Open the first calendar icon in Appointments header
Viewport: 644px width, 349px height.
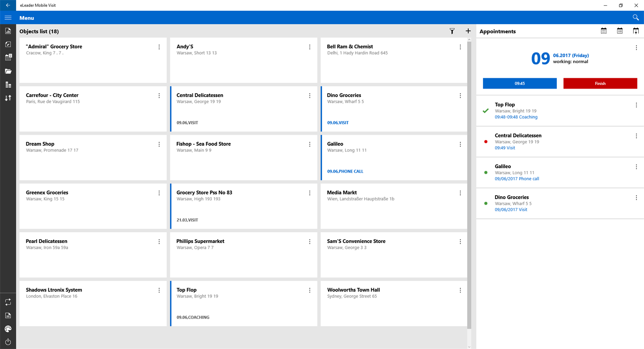(604, 31)
